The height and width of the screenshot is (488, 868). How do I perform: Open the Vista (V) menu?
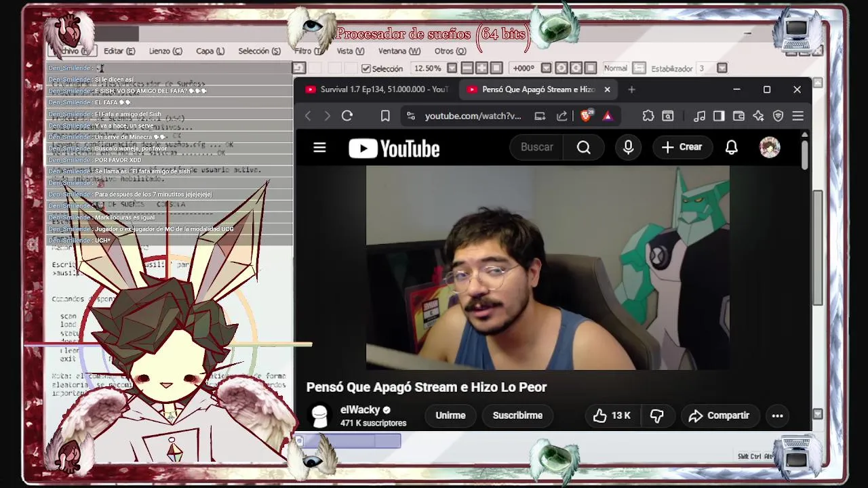tap(351, 51)
